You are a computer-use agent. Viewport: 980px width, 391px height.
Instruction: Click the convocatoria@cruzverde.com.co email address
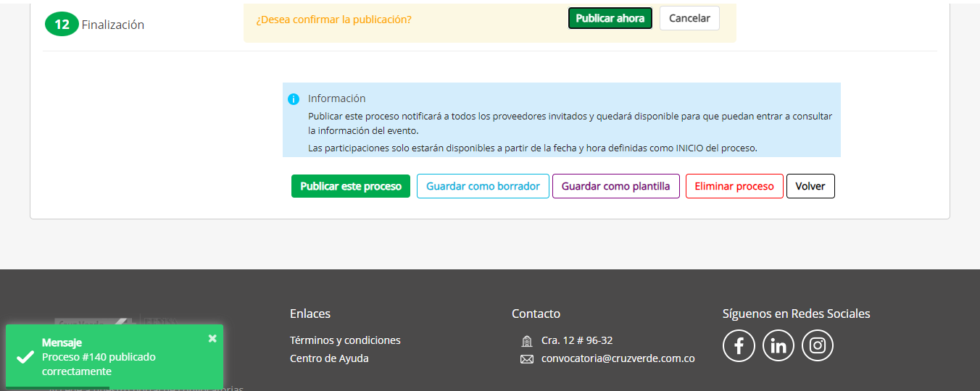pyautogui.click(x=618, y=358)
